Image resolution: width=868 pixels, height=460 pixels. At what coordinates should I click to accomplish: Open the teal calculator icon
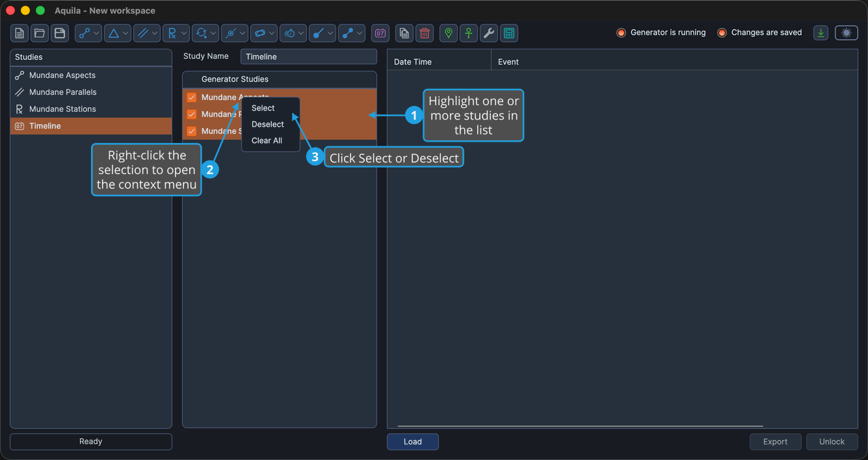tap(509, 33)
